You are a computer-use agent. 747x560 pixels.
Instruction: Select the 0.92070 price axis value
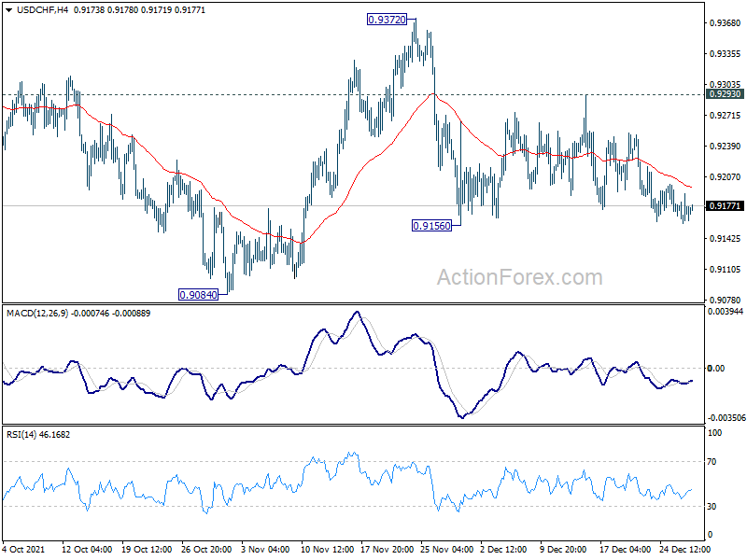click(726, 177)
